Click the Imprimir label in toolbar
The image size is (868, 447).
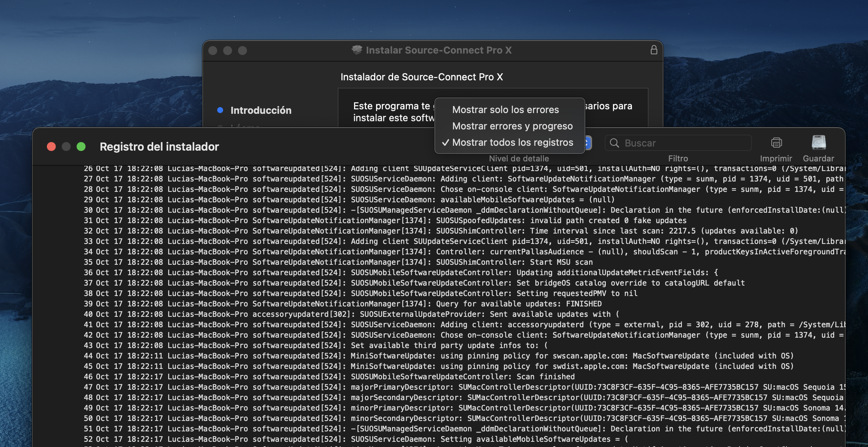click(x=776, y=158)
